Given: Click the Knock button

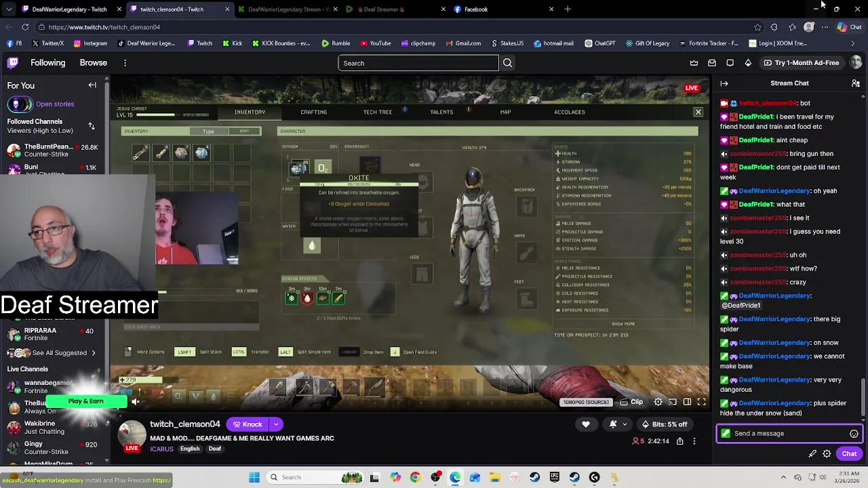Looking at the screenshot, I should click(248, 424).
